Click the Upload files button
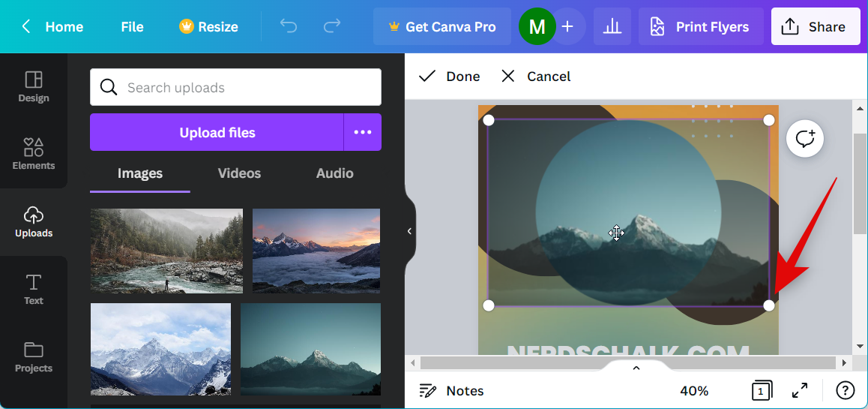 coord(217,132)
